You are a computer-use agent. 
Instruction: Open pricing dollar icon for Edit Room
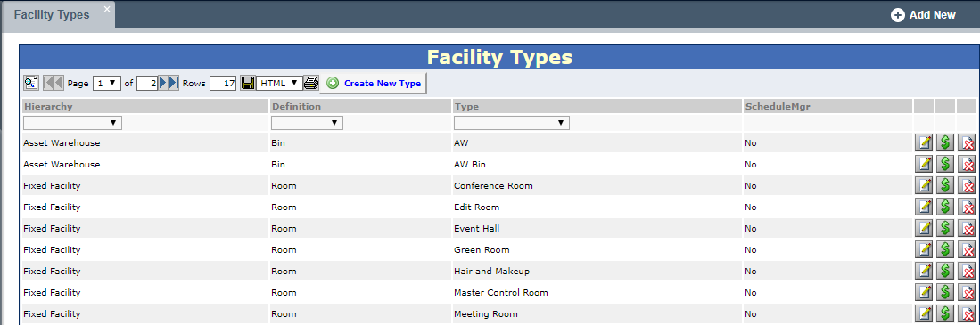tap(945, 207)
